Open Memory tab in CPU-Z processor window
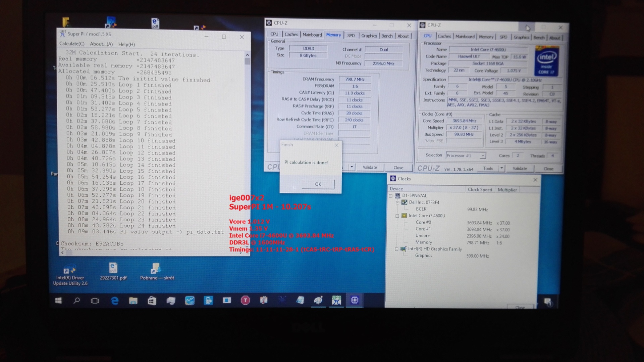Viewport: 644px width, 362px height. point(486,37)
